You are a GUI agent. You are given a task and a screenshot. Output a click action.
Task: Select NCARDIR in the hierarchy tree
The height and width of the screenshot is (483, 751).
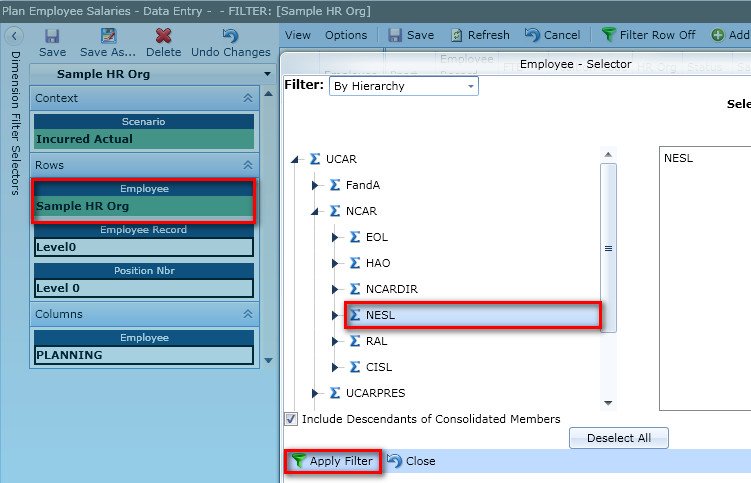click(391, 289)
